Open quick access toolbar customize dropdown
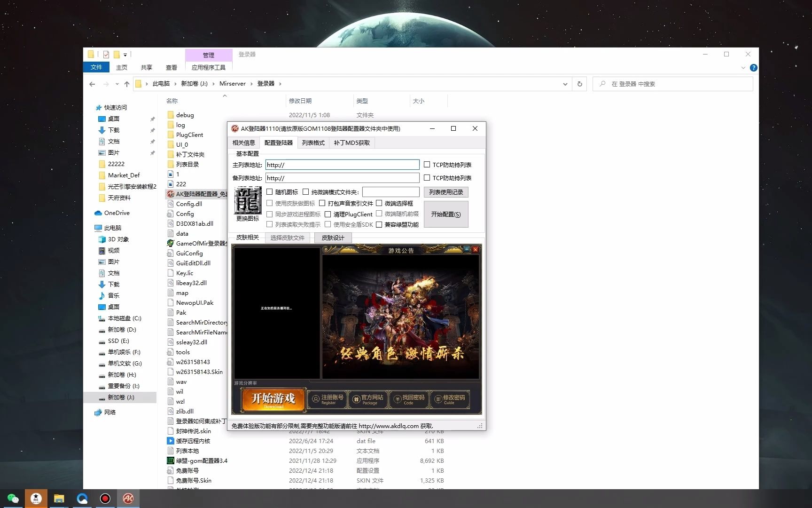 [125, 55]
